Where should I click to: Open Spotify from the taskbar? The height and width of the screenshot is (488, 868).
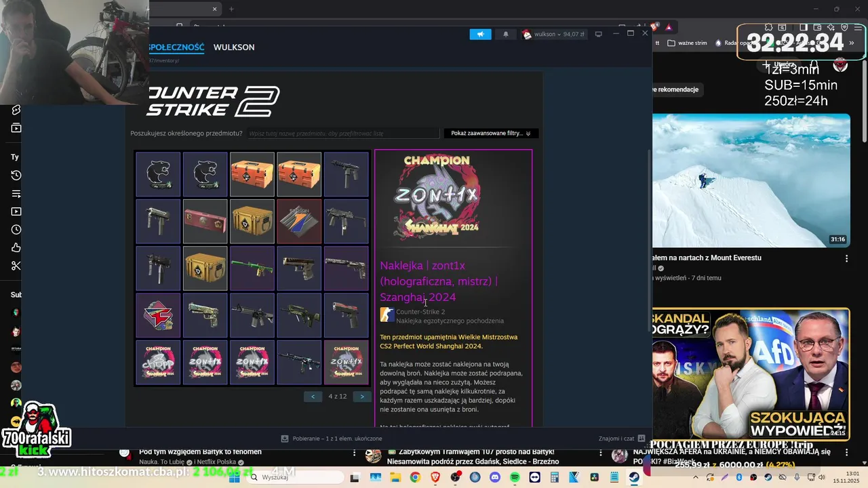click(515, 478)
